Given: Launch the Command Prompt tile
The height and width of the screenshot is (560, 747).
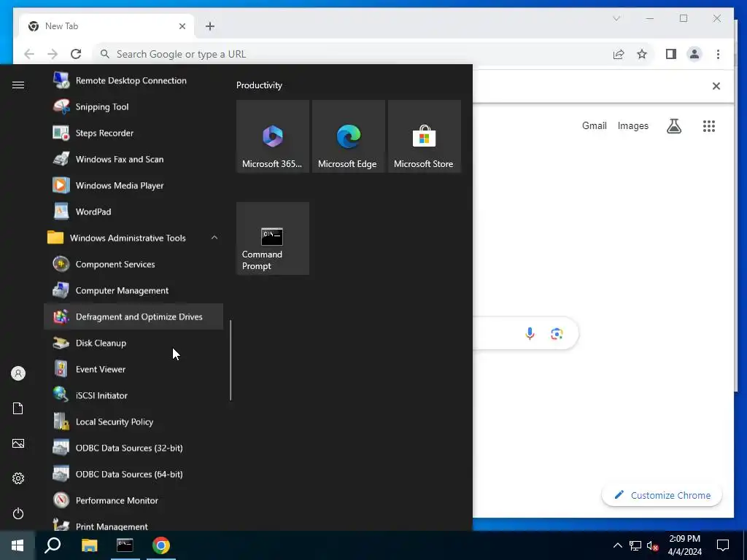Looking at the screenshot, I should pos(273,238).
